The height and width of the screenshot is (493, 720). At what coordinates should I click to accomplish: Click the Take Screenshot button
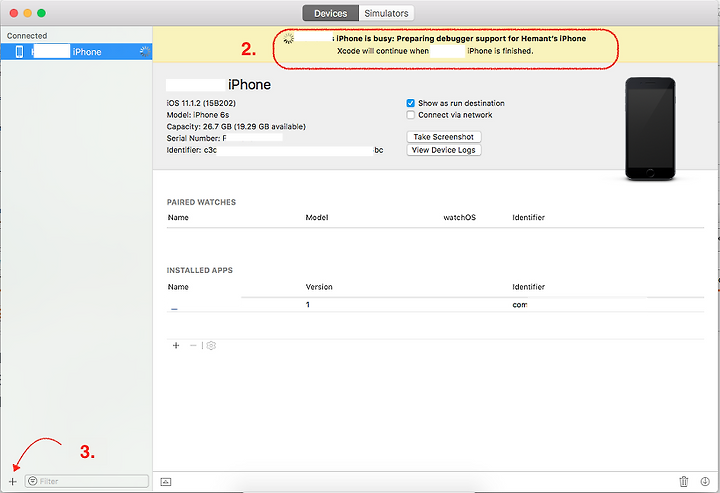[444, 137]
